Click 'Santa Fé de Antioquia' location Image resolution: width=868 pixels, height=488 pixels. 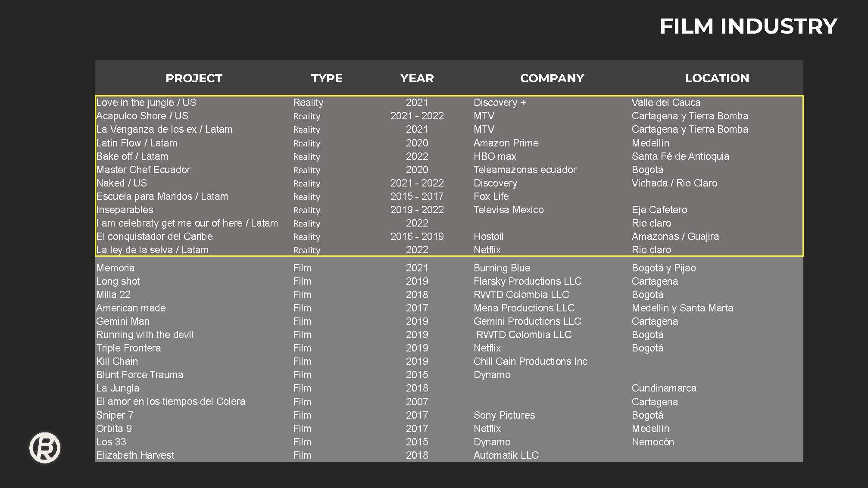click(x=681, y=156)
